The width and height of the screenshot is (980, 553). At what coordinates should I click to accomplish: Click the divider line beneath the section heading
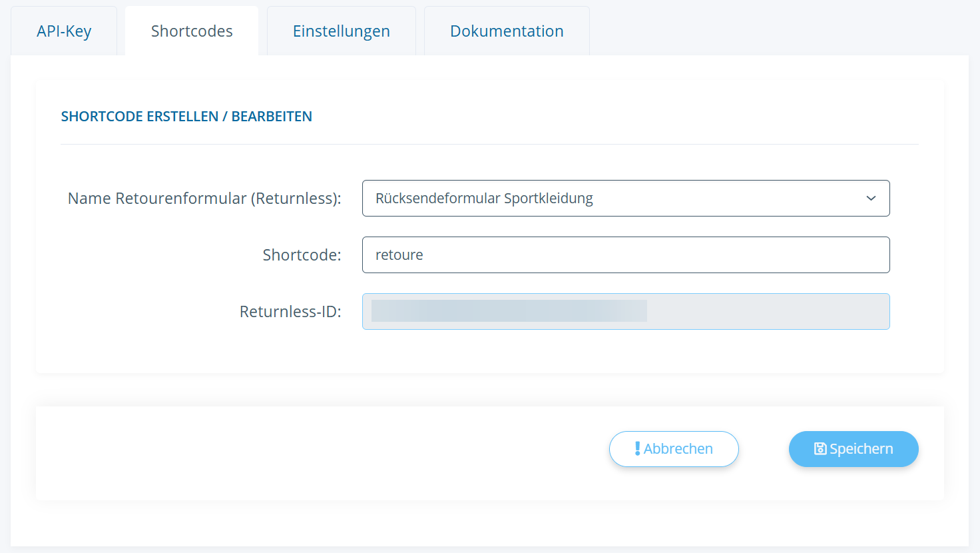[489, 144]
